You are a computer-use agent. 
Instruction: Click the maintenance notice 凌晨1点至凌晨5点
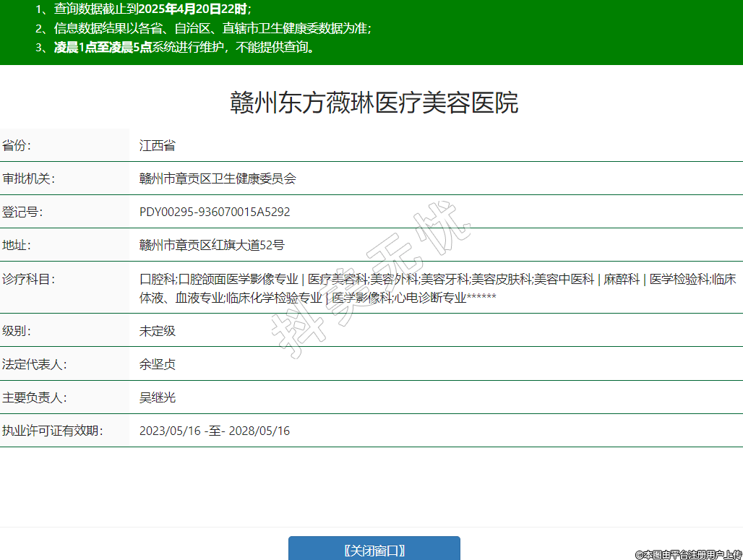[x=102, y=48]
